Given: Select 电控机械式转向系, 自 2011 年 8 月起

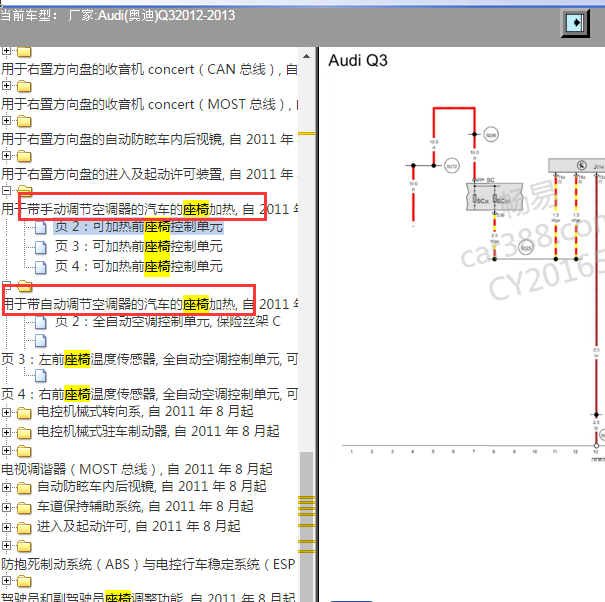Looking at the screenshot, I should pyautogui.click(x=145, y=411).
